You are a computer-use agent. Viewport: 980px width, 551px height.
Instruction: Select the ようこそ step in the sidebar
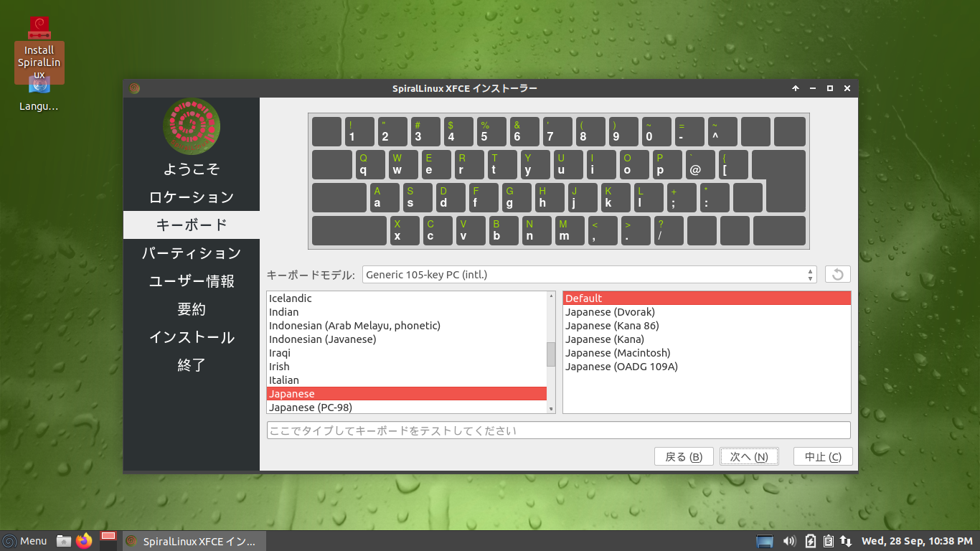click(192, 169)
